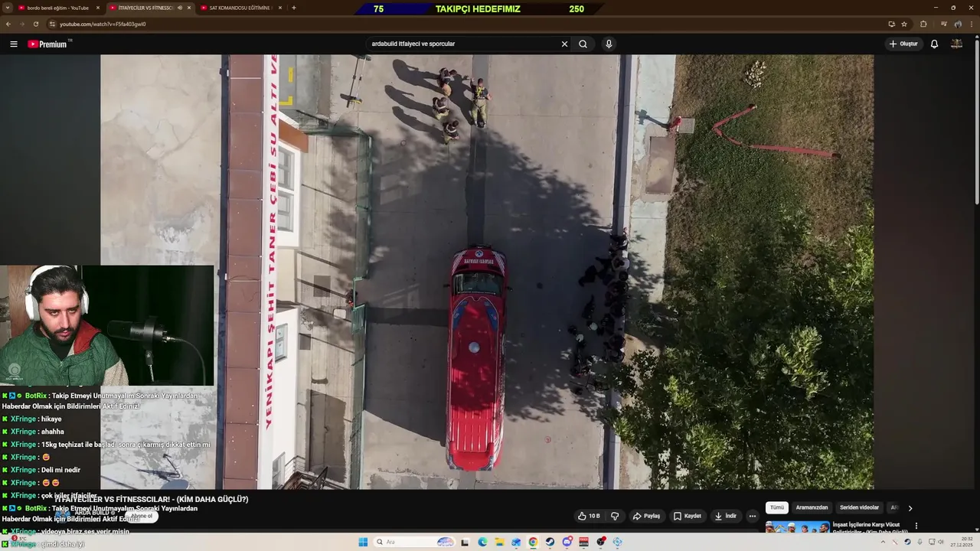Open the YouTube hamburger guide menu
The image size is (980, 551).
pos(14,44)
